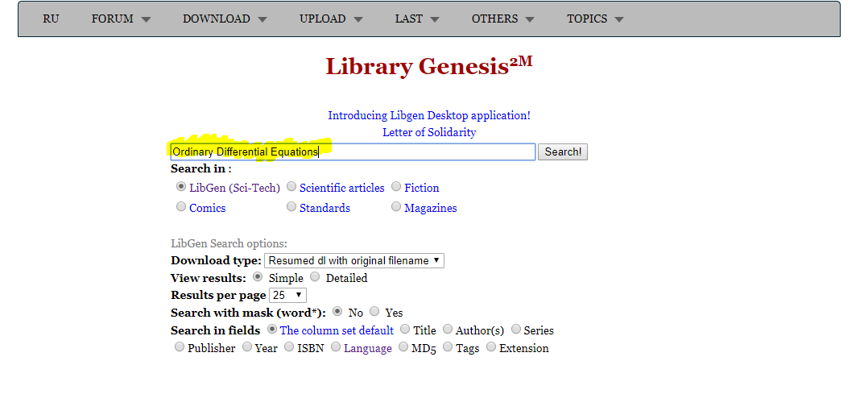Open the LAST menu
The image size is (868, 419).
(417, 19)
